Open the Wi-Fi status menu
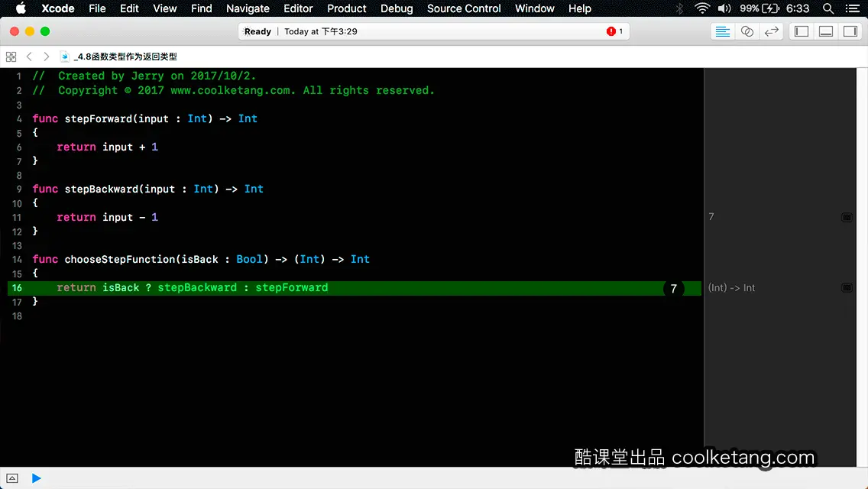Screen dimensions: 868x489 tap(702, 8)
